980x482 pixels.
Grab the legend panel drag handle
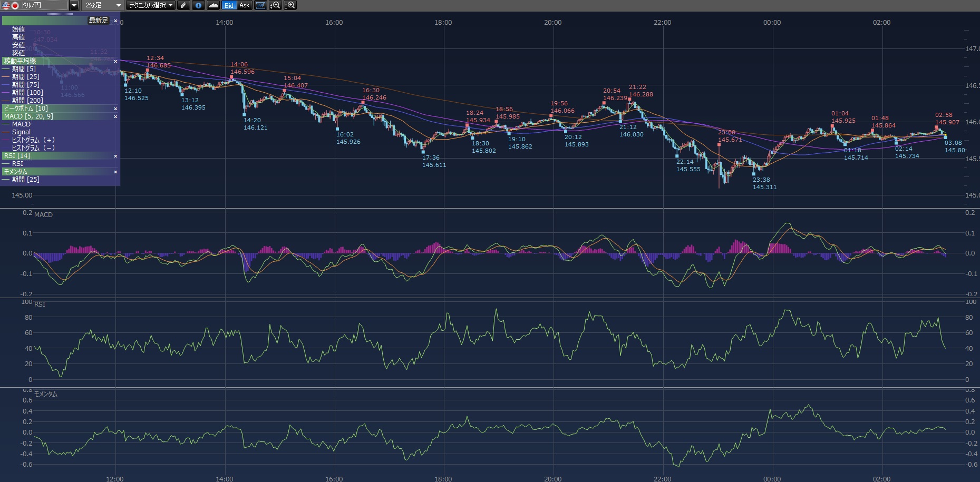coord(60,14)
